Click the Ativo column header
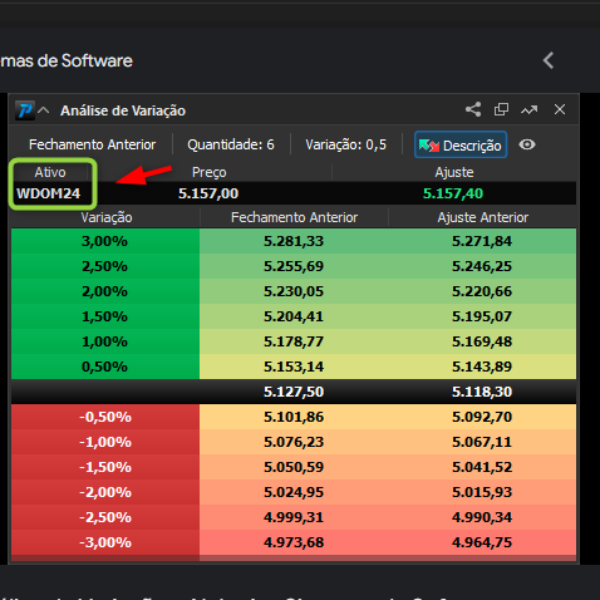The width and height of the screenshot is (600, 600). pos(50,173)
